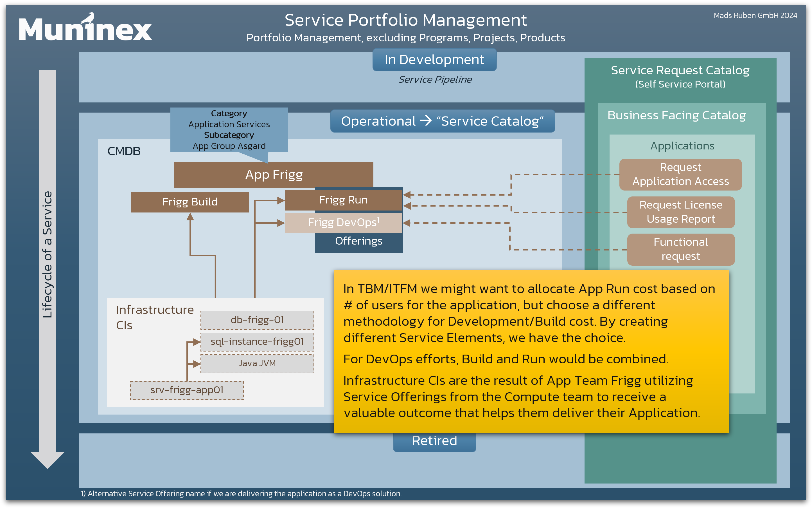The height and width of the screenshot is (508, 812).
Task: Click the Offerings label
Action: pos(359,241)
